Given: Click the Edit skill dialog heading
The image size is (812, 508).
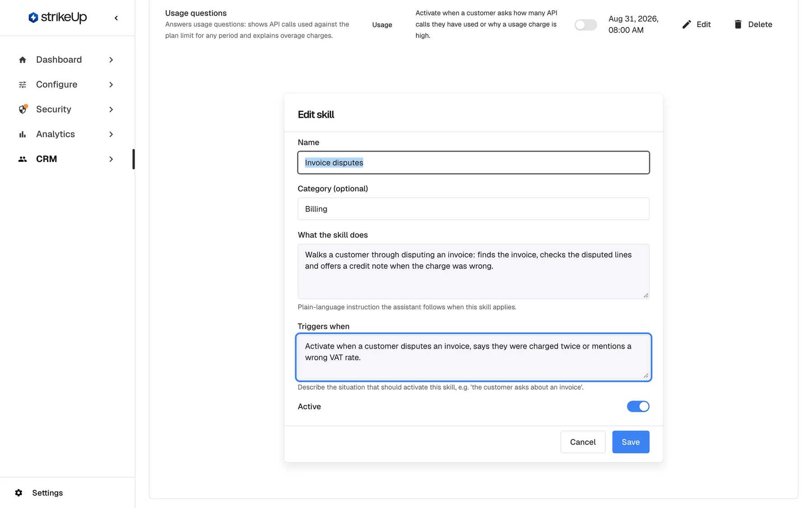Looking at the screenshot, I should tap(316, 115).
